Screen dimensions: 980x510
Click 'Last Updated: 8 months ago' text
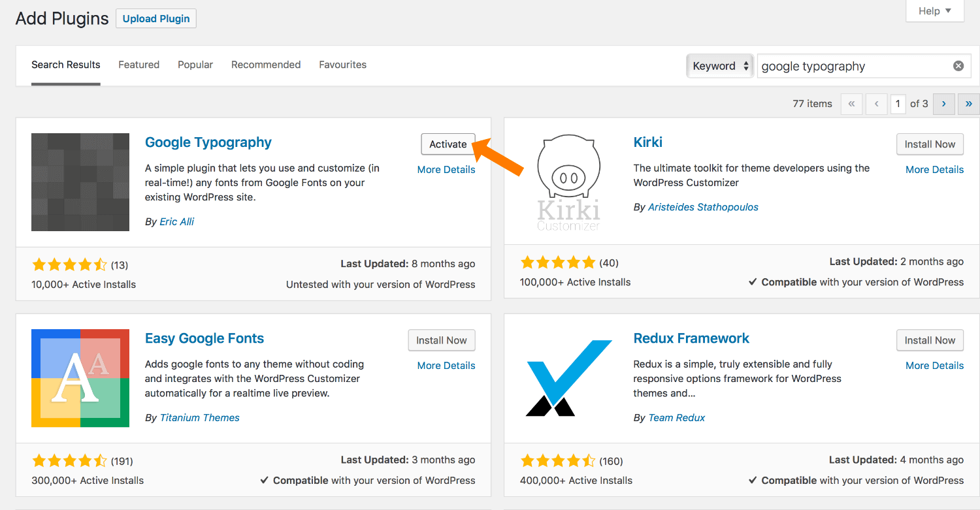(408, 264)
